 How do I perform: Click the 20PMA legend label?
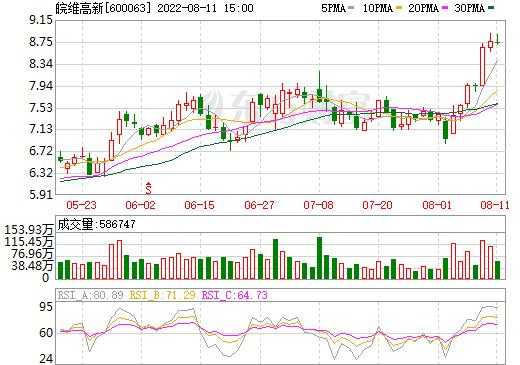tap(423, 8)
